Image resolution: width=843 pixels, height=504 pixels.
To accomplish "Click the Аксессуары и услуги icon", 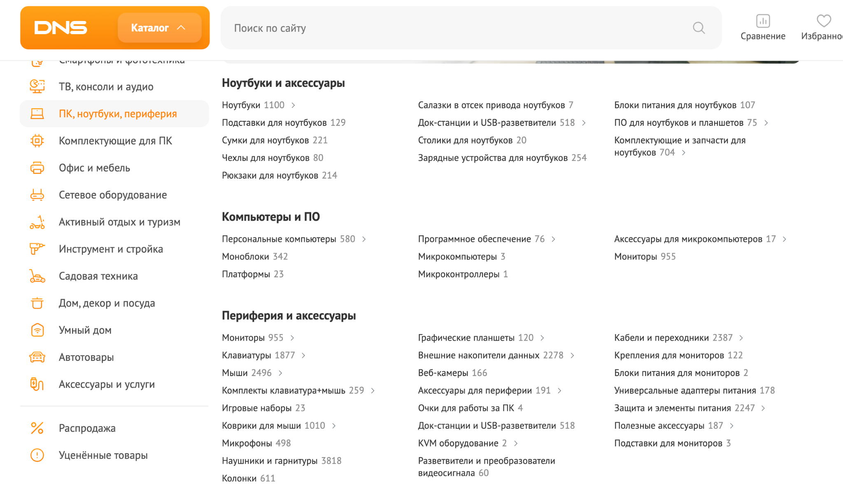I will (x=37, y=384).
